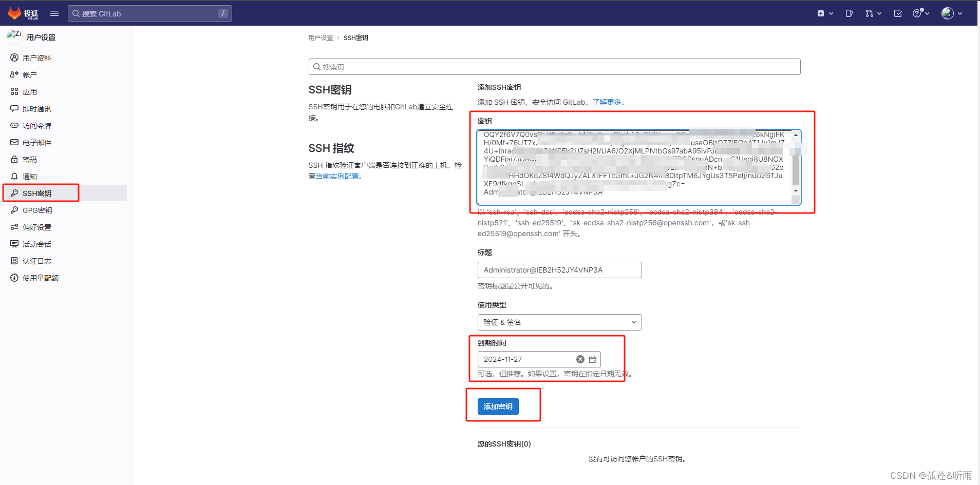Click the lock icon beside 密码
The height and width of the screenshot is (485, 980).
coord(14,159)
